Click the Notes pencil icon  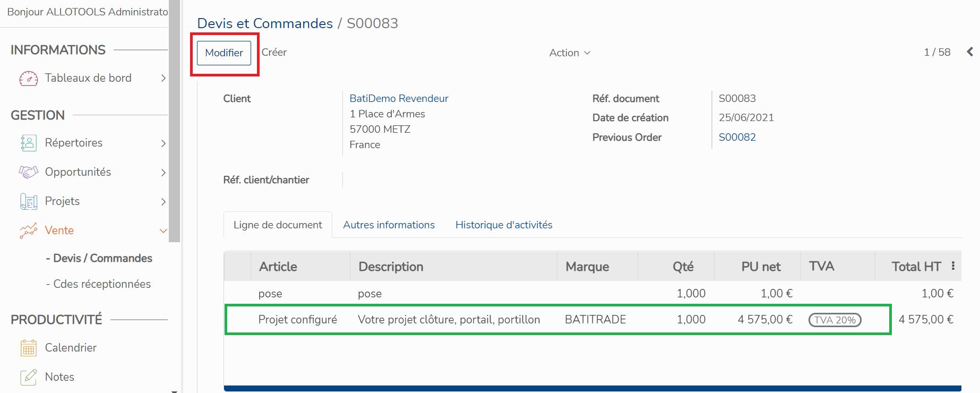(x=29, y=377)
